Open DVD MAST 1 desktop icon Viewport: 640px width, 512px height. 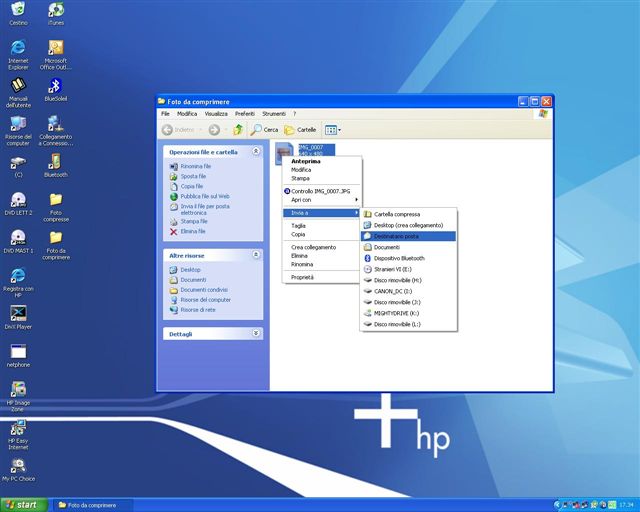(18, 242)
